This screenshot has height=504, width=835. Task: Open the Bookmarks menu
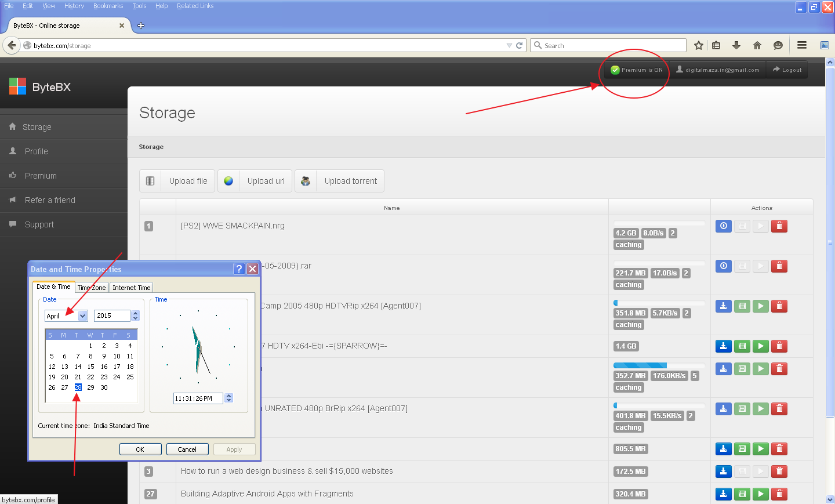(108, 6)
